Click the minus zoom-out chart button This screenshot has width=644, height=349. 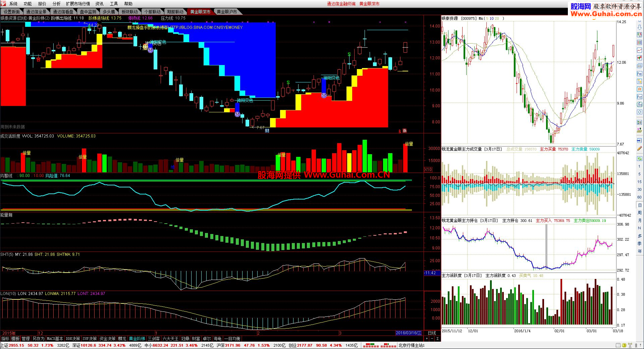pos(432,339)
